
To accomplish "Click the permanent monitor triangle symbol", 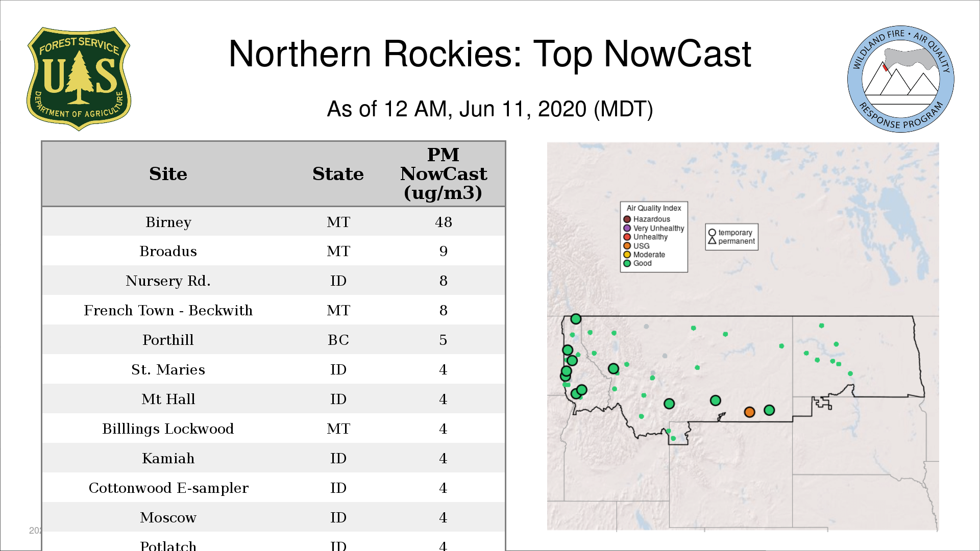I will (x=712, y=241).
